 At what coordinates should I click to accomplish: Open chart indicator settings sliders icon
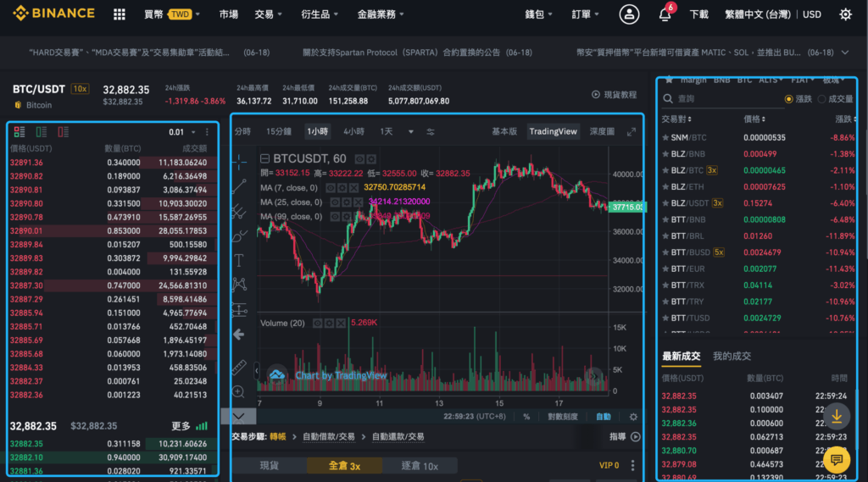[x=430, y=131]
